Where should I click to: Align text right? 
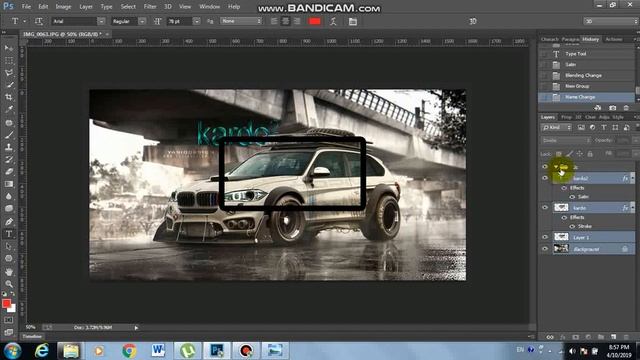pyautogui.click(x=297, y=21)
